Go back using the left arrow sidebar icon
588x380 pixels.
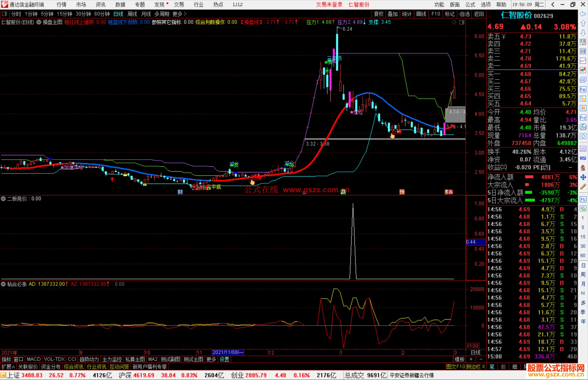pos(583,14)
